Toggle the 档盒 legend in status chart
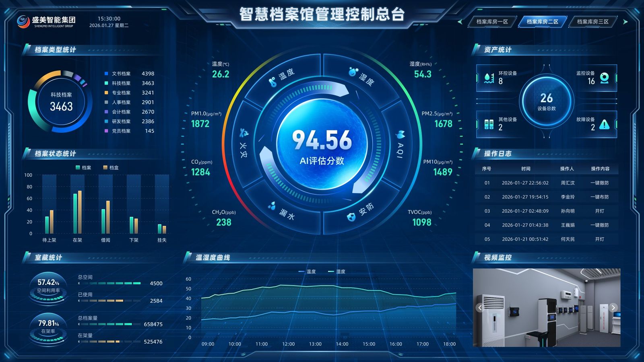The image size is (644, 362). (x=111, y=168)
